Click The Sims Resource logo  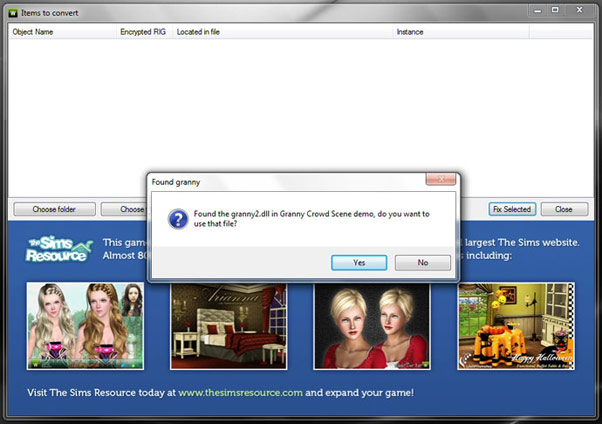(x=55, y=249)
